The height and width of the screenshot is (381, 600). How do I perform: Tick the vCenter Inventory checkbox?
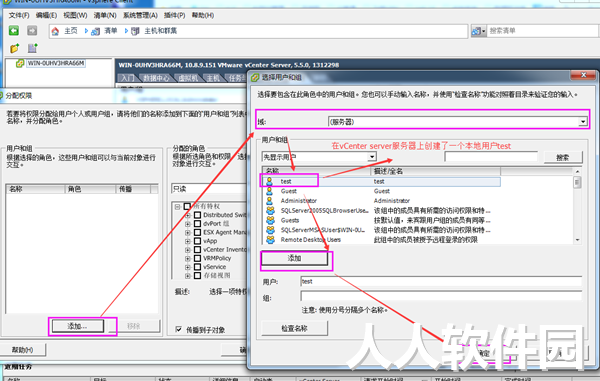197,249
